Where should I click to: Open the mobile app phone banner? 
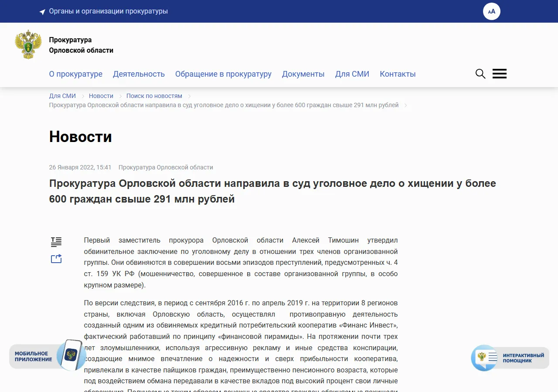(x=47, y=355)
